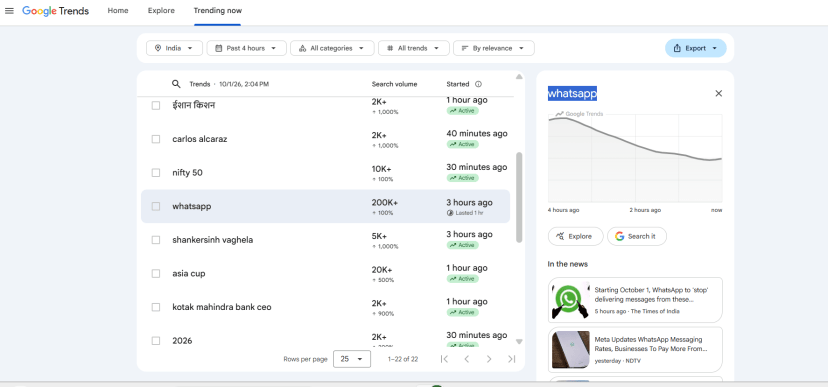The height and width of the screenshot is (387, 828).
Task: Select checkbox for kotak mahindra bank ceo
Action: point(156,307)
